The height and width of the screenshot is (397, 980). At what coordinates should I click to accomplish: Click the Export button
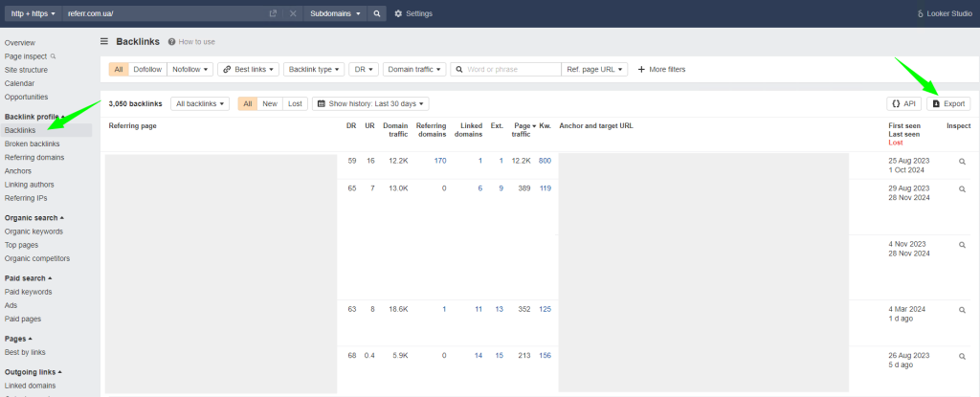coord(949,103)
